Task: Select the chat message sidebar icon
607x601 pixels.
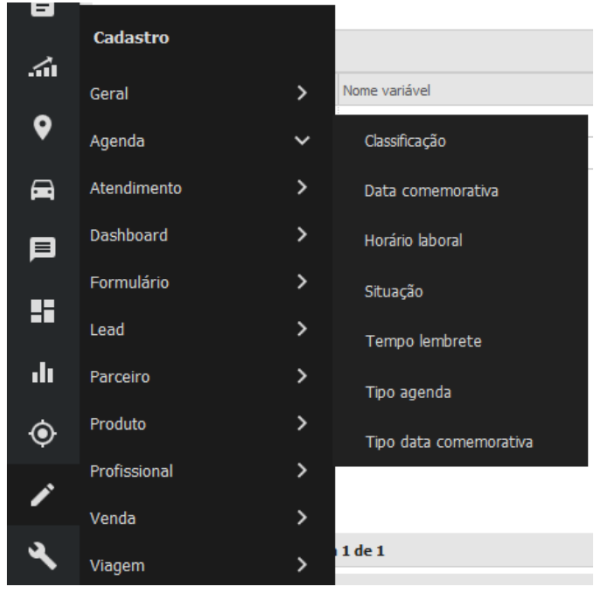Action: 43,249
